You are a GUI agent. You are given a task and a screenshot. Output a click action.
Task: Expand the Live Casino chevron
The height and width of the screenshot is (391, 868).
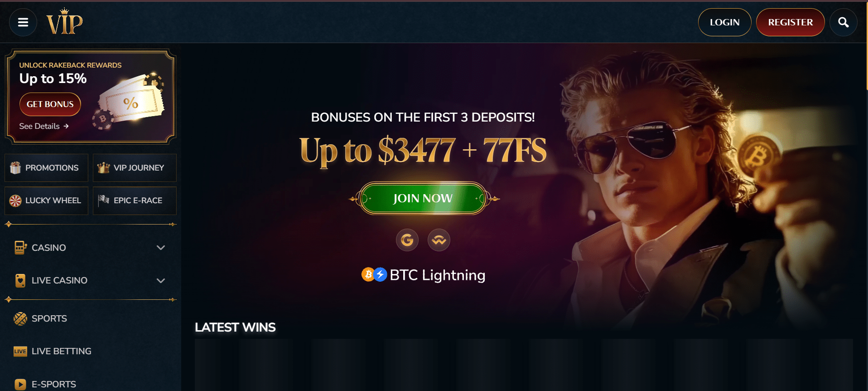pos(161,280)
